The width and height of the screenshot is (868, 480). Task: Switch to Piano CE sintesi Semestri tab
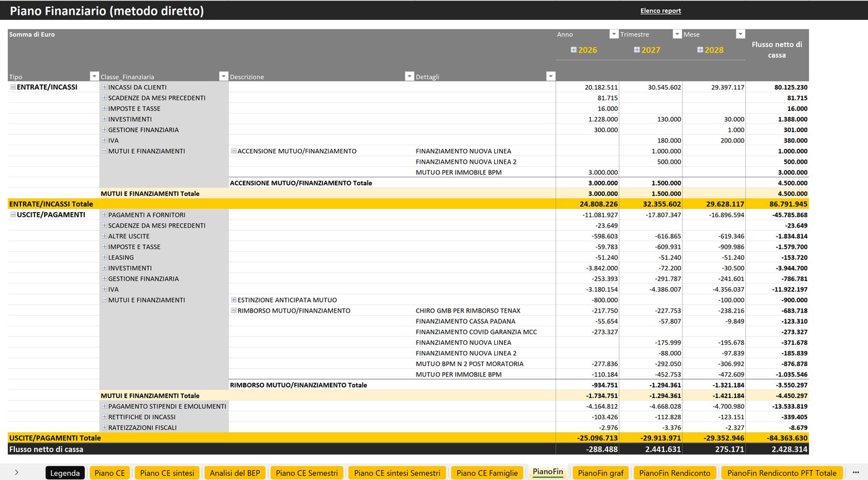point(397,473)
